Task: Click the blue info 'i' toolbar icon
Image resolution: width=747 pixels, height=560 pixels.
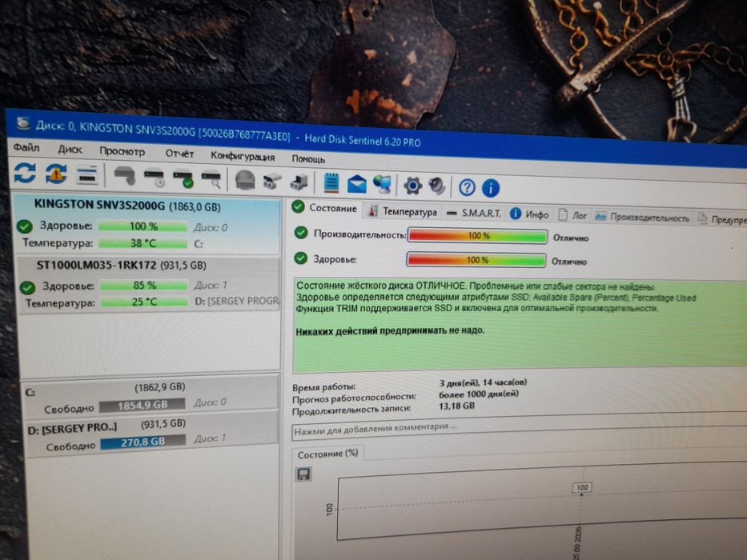Action: point(491,188)
